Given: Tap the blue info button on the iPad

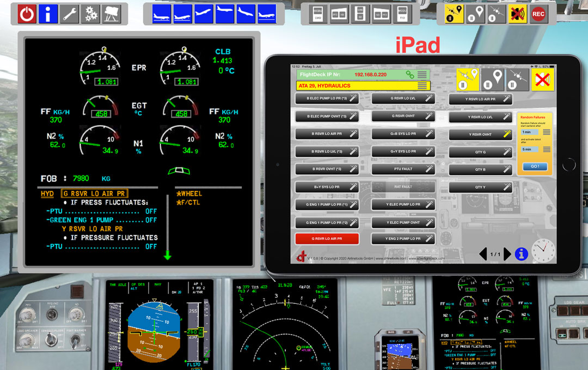Looking at the screenshot, I should click(521, 254).
